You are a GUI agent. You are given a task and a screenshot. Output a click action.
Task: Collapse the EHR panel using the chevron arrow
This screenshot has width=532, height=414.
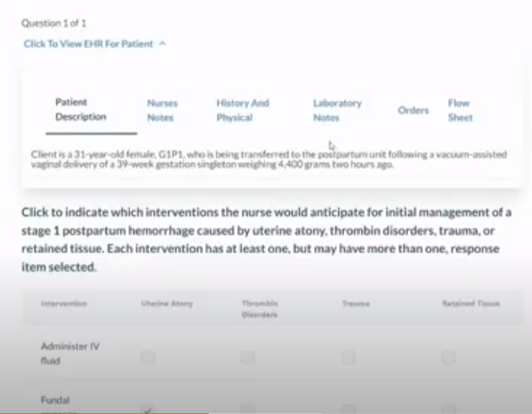163,44
